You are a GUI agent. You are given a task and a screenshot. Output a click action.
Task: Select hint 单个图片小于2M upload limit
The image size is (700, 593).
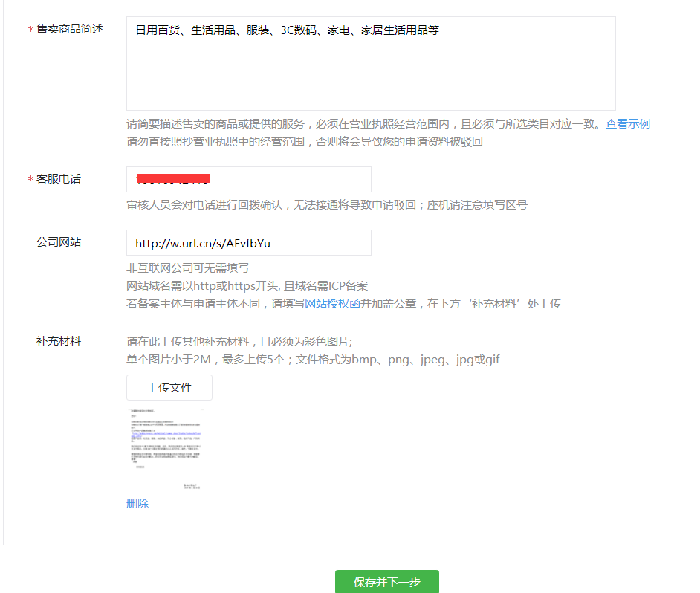[x=168, y=360]
